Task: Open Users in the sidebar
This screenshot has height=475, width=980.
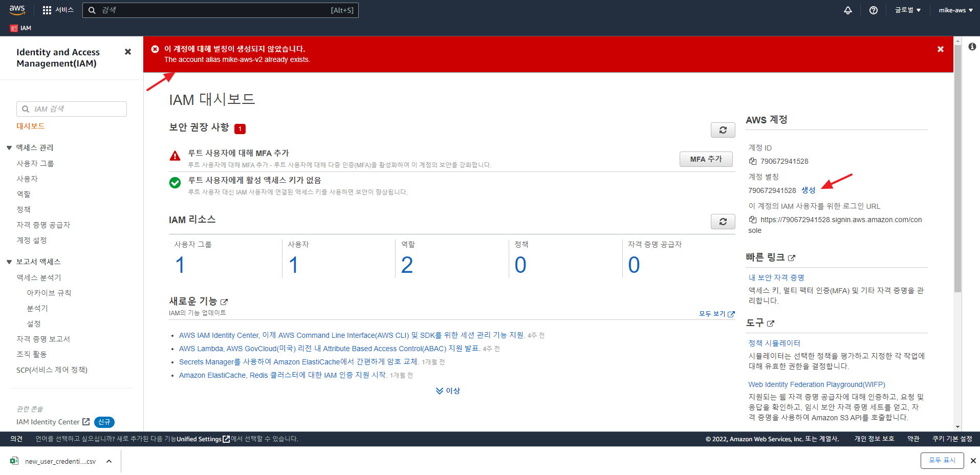Action: tap(27, 179)
